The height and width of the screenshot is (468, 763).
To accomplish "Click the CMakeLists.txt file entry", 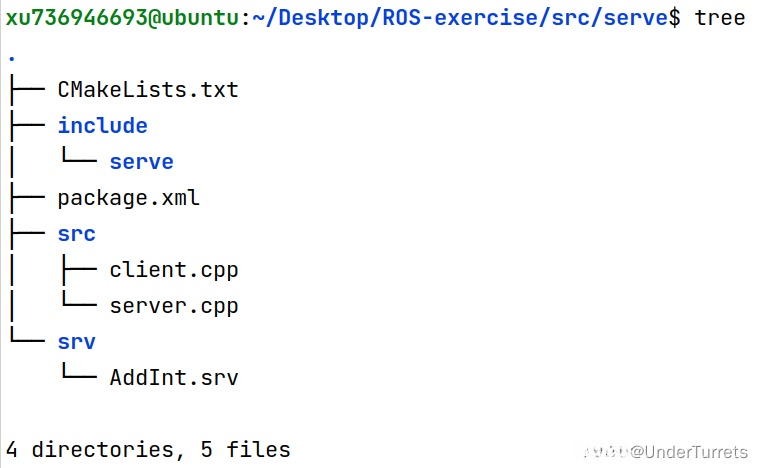I will coord(148,90).
